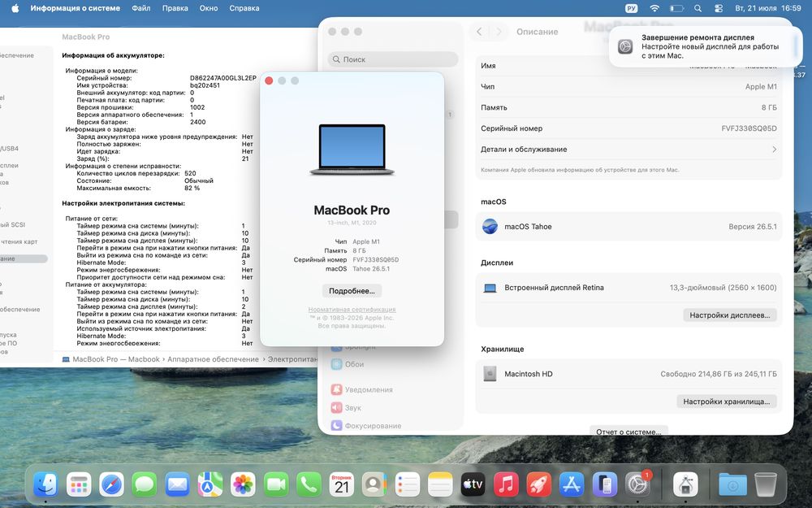This screenshot has height=508, width=812.
Task: Open the Файл menu
Action: tap(140, 8)
